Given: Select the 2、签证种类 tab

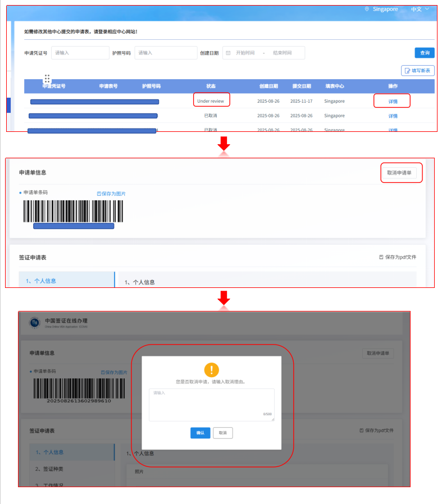Looking at the screenshot, I should pos(53,469).
